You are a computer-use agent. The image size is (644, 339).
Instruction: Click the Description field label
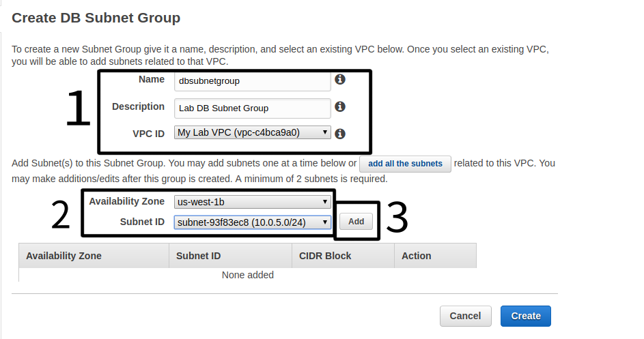138,106
